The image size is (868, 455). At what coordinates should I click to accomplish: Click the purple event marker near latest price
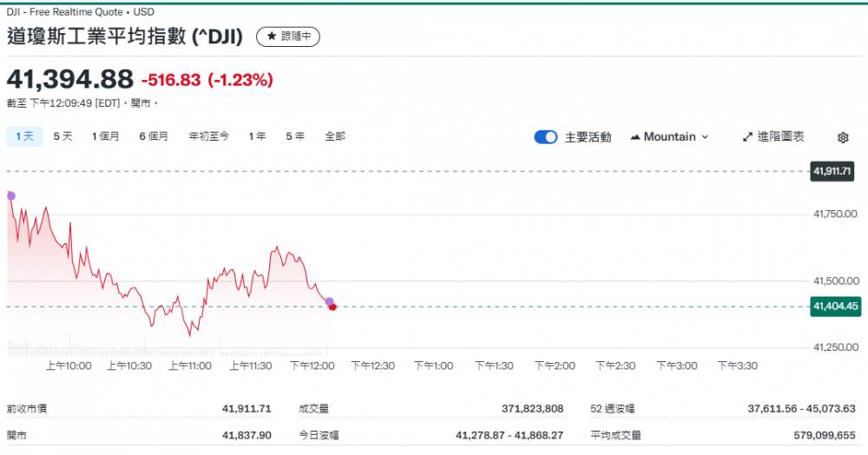click(329, 301)
